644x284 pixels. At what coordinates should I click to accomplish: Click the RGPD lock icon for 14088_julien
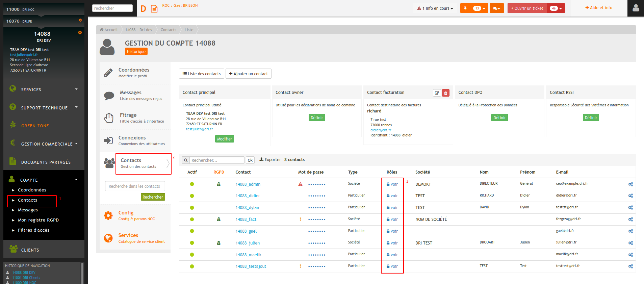pyautogui.click(x=218, y=243)
